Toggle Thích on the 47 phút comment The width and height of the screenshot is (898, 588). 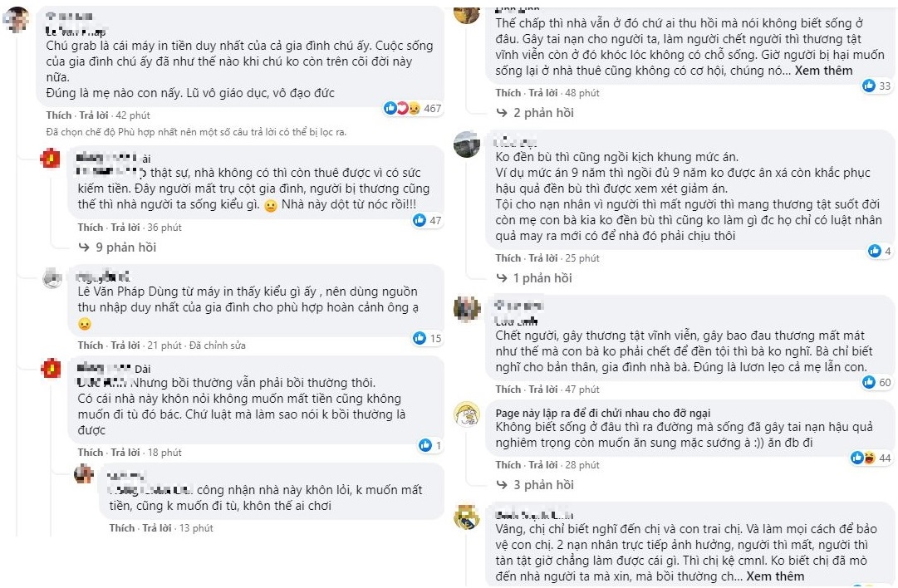tap(508, 390)
